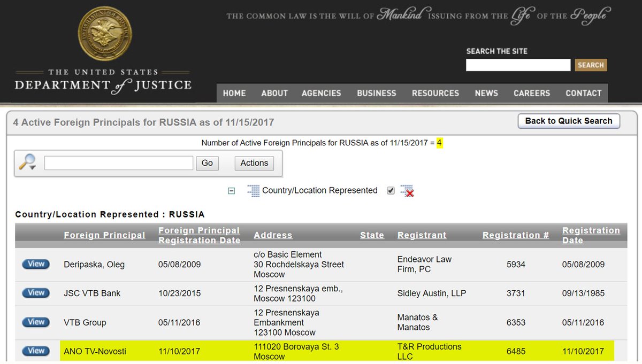642x364 pixels.
Task: Open the Actions menu button
Action: click(254, 163)
